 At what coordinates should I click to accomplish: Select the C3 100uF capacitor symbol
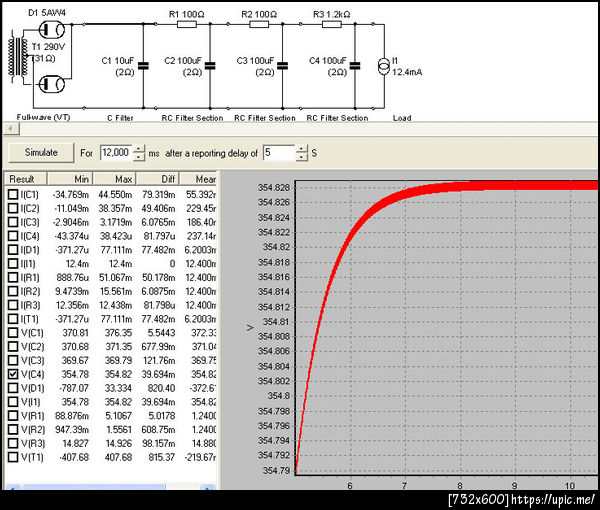[282, 66]
